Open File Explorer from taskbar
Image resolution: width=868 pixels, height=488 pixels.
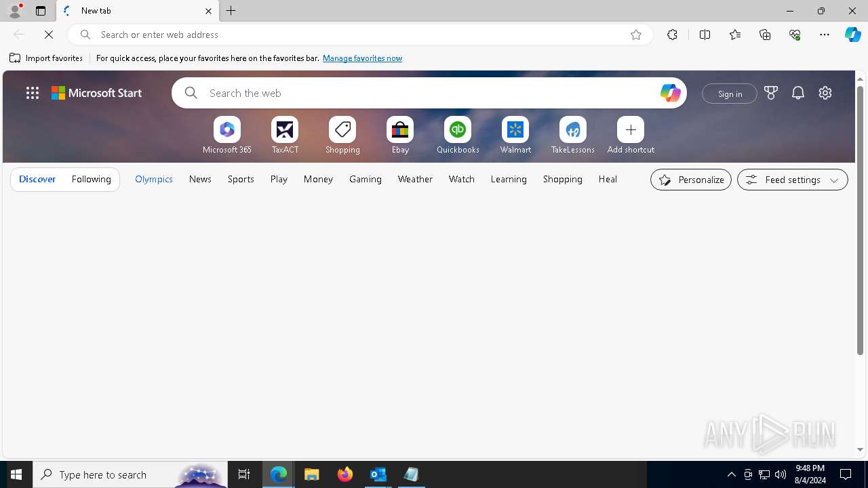click(312, 474)
